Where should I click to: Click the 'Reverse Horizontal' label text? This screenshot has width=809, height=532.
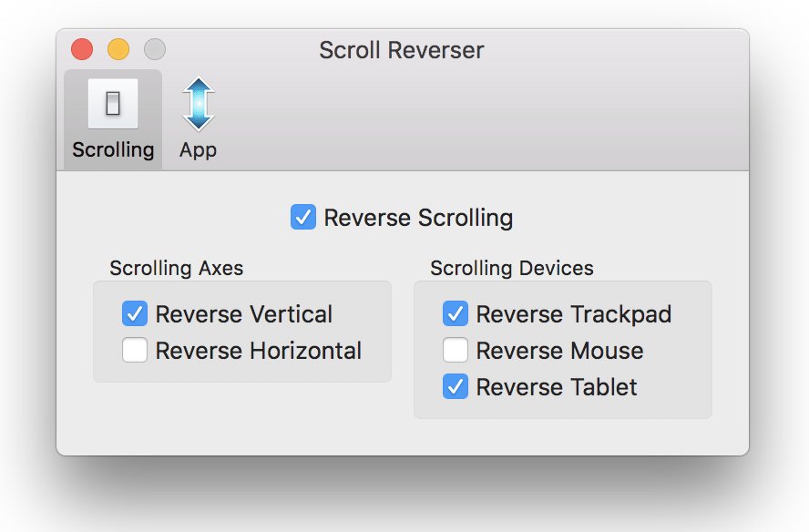click(259, 351)
